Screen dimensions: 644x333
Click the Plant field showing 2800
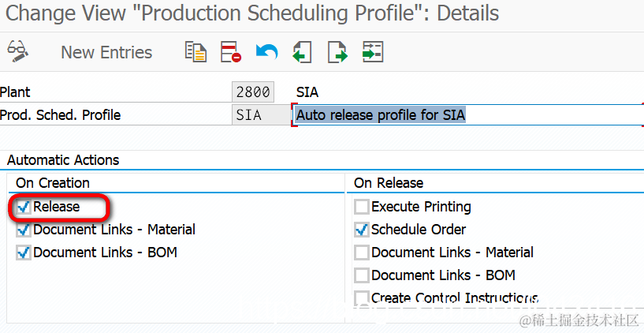tap(253, 92)
